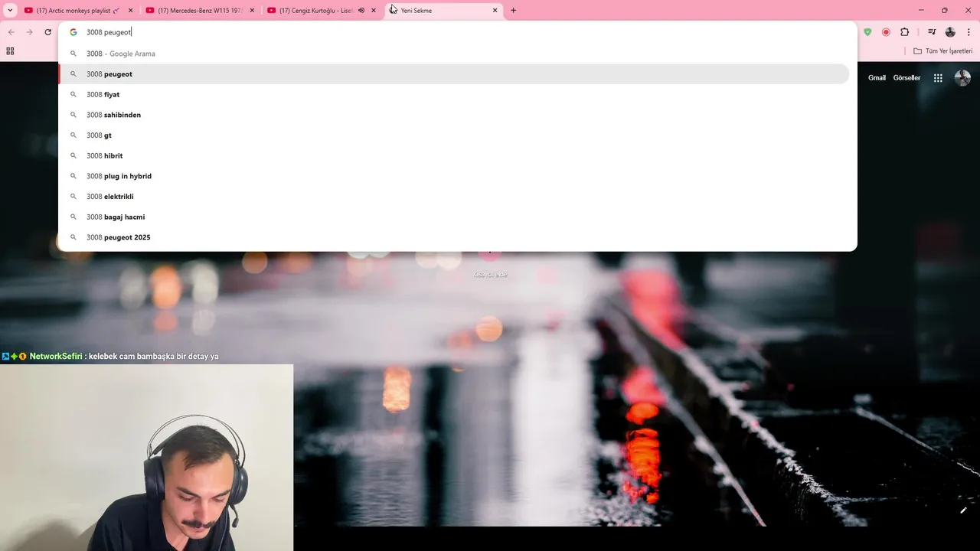This screenshot has width=980, height=551.
Task: Switch to Mercedes-Benz W115 tab
Action: [x=199, y=11]
